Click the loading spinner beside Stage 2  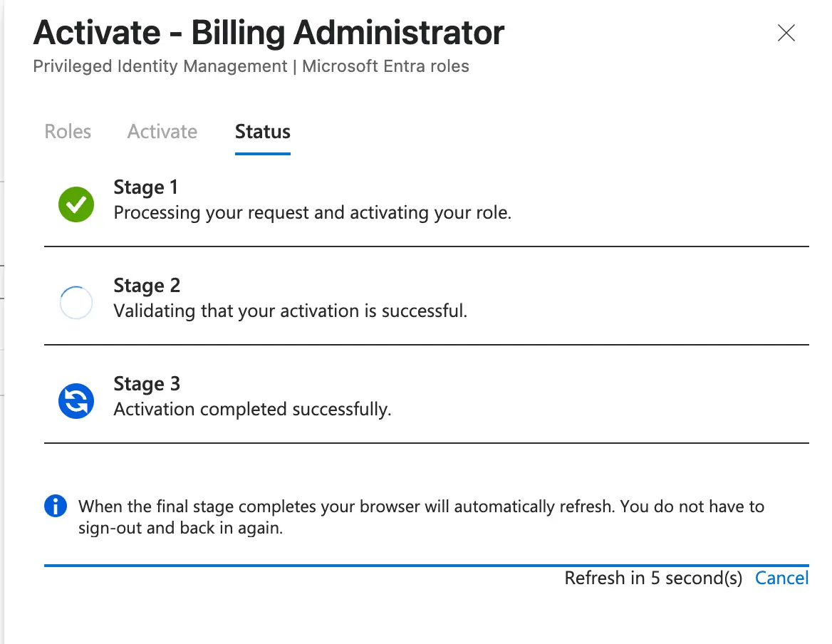[x=76, y=303]
